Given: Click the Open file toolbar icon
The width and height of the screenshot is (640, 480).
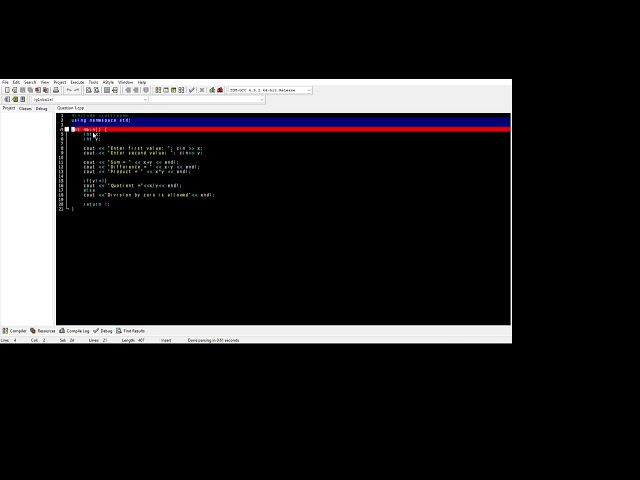Looking at the screenshot, I should point(15,90).
